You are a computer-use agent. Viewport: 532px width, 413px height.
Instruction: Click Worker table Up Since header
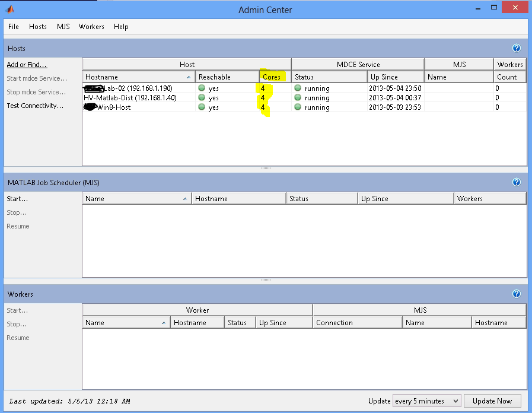click(x=284, y=322)
